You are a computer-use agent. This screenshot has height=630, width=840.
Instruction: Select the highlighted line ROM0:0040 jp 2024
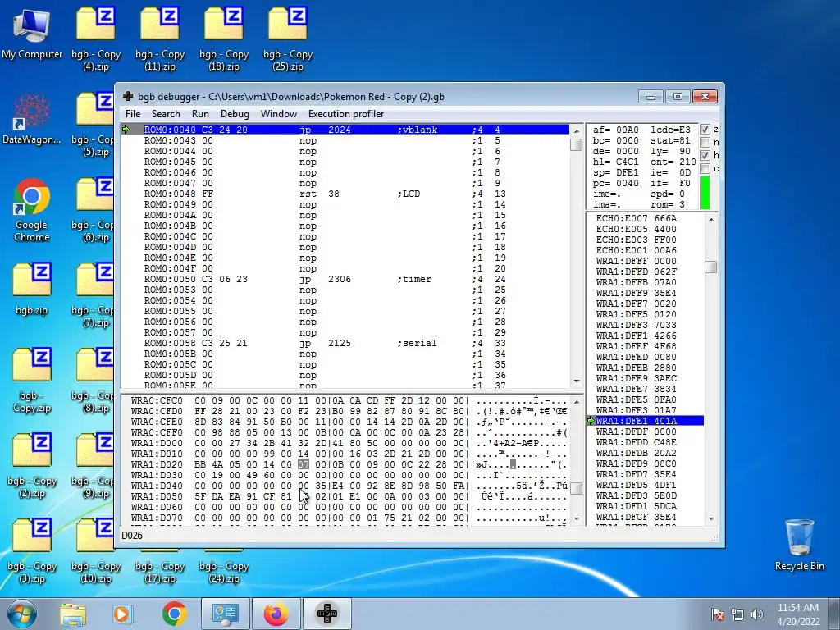coord(345,129)
